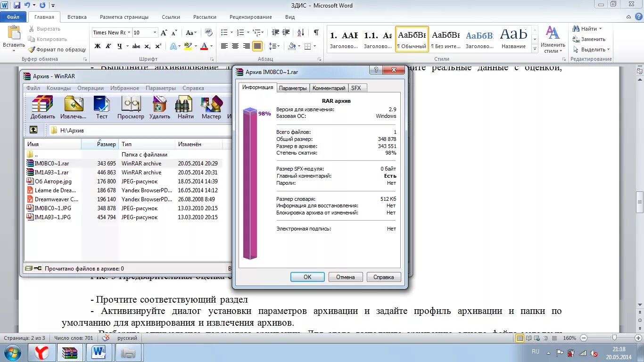Click the Справка button in the dialog
The height and width of the screenshot is (362, 644).
[384, 277]
